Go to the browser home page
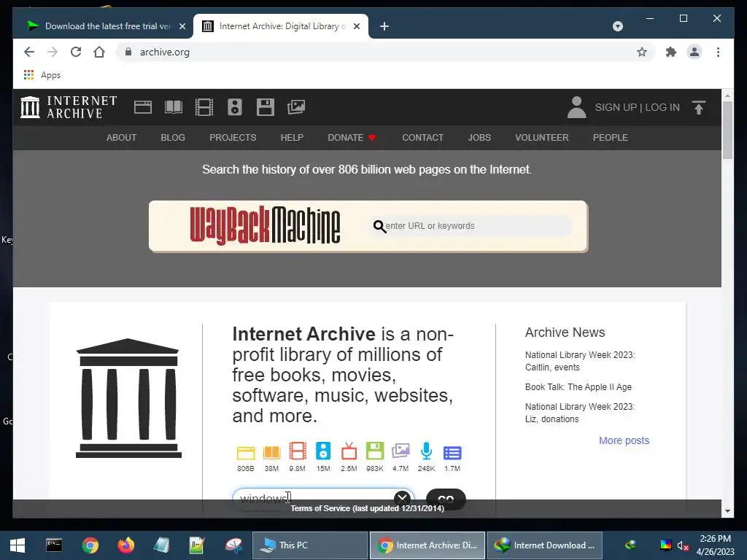This screenshot has width=747, height=560. pos(99,52)
